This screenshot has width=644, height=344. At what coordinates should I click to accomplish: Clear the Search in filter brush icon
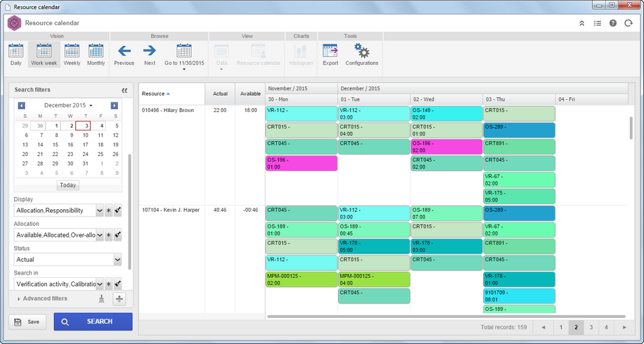(118, 284)
